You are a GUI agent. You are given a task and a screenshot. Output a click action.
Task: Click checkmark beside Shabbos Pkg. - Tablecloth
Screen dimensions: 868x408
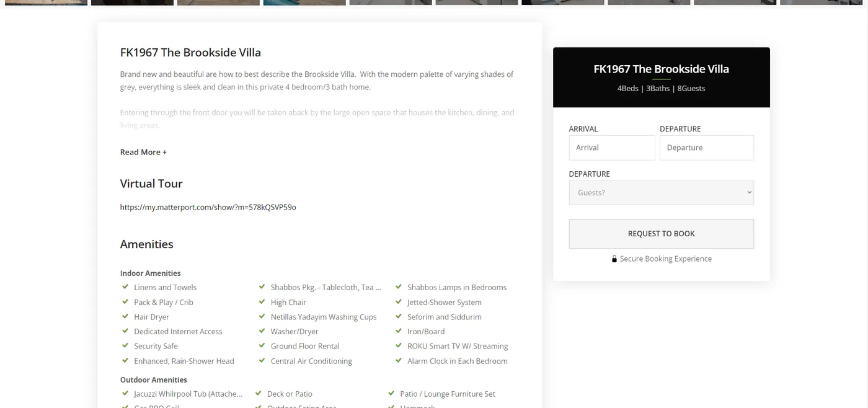(262, 286)
